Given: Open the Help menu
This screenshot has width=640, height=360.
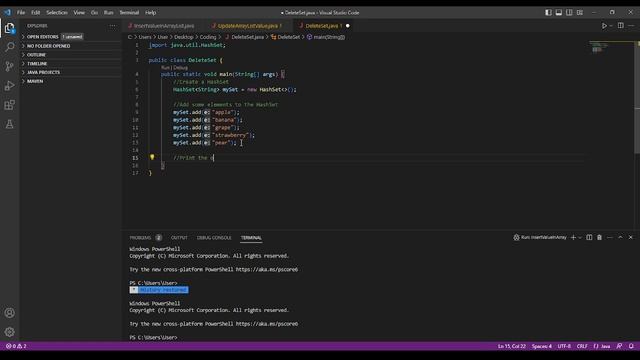Looking at the screenshot, I should pyautogui.click(x=151, y=13).
